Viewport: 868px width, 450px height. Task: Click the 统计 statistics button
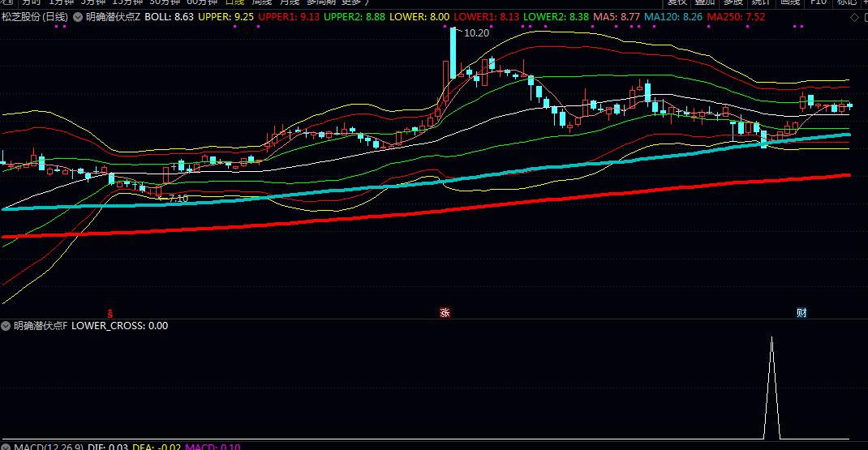coord(762,2)
